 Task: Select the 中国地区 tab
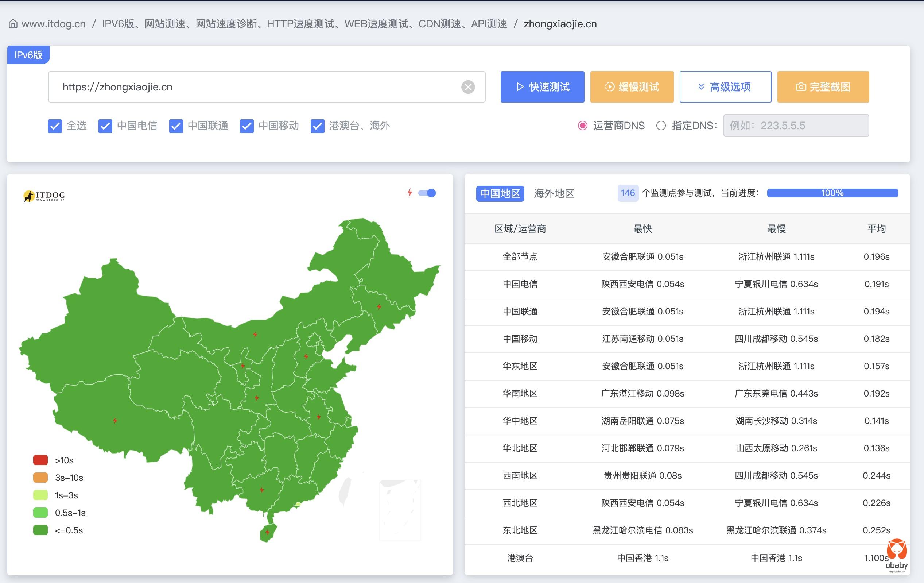(500, 193)
